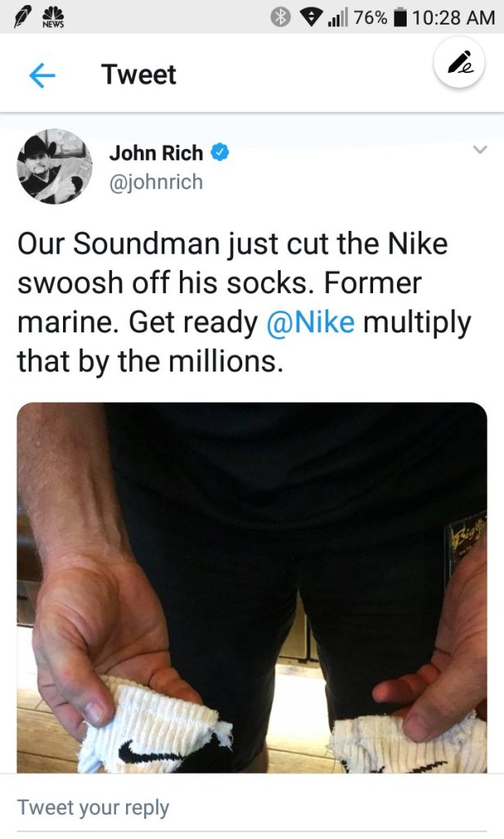Expand the tweet options chevron
The height and width of the screenshot is (839, 504).
(x=479, y=150)
